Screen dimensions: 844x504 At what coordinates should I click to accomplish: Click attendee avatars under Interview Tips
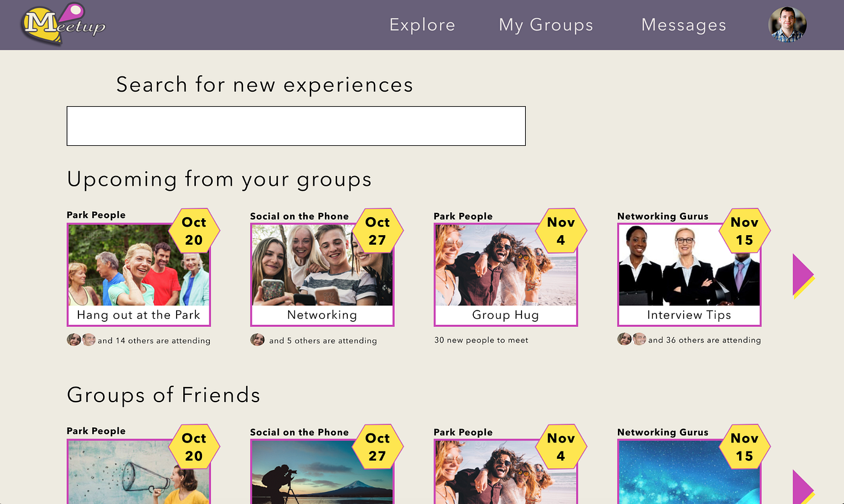coord(632,339)
